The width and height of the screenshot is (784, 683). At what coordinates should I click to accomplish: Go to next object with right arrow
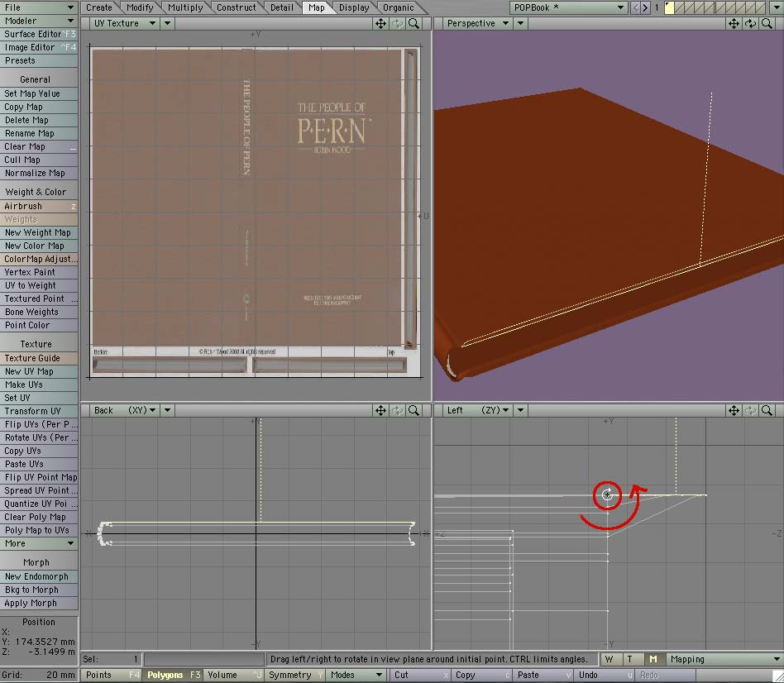tap(645, 7)
